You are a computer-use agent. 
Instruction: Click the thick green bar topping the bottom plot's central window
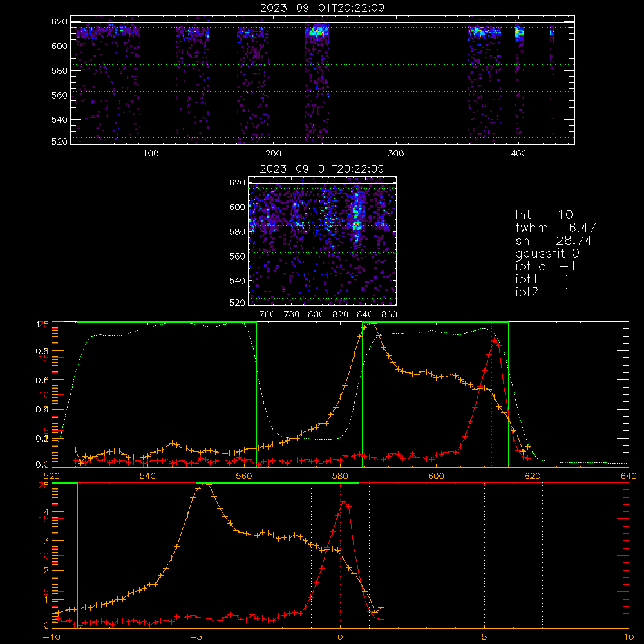point(277,484)
